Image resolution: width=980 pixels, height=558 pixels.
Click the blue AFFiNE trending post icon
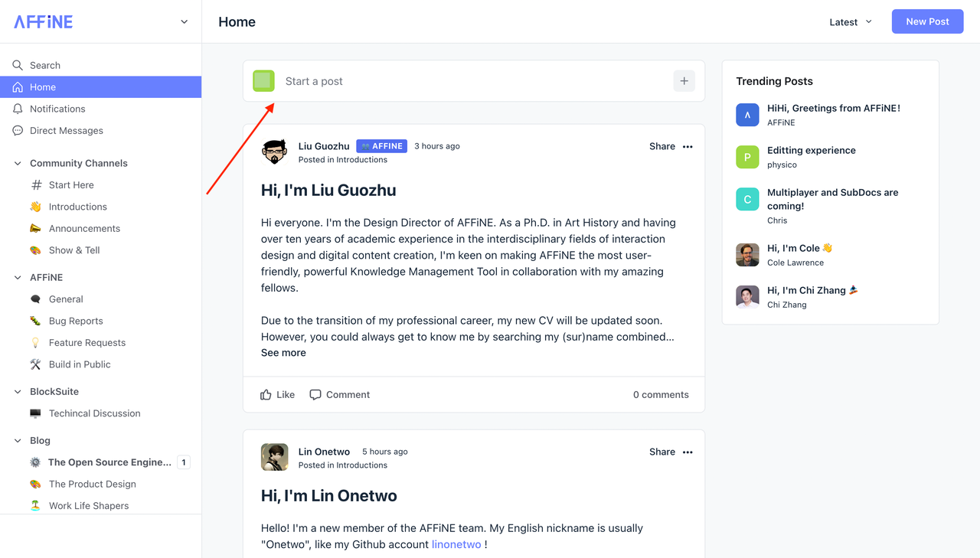748,115
